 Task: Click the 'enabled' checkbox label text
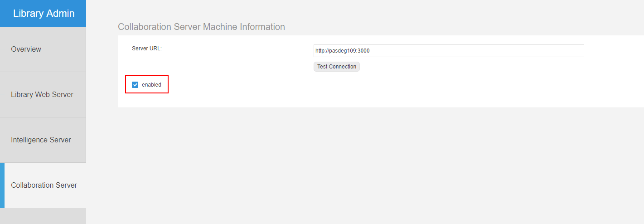(x=151, y=85)
